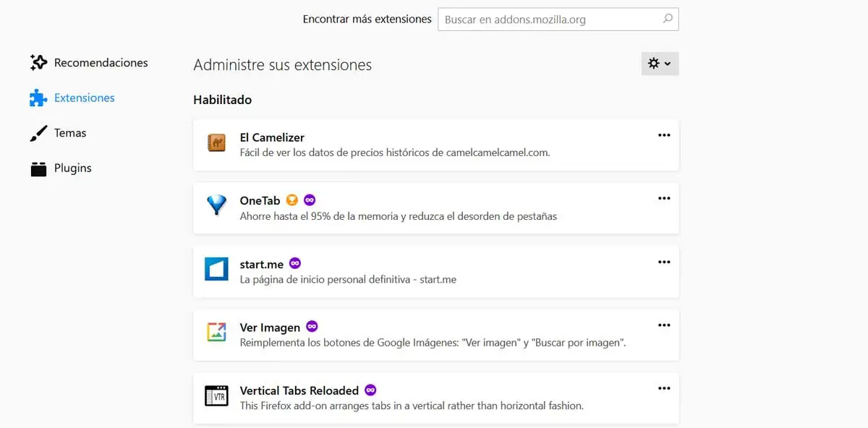Click the Ver Imagen extension icon
Screen dimensions: 868x428
(x=216, y=333)
